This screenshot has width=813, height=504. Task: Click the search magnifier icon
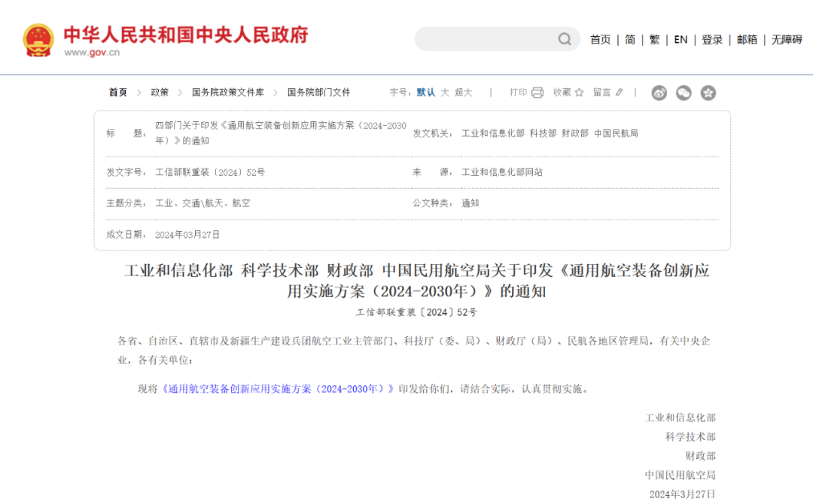pyautogui.click(x=564, y=39)
